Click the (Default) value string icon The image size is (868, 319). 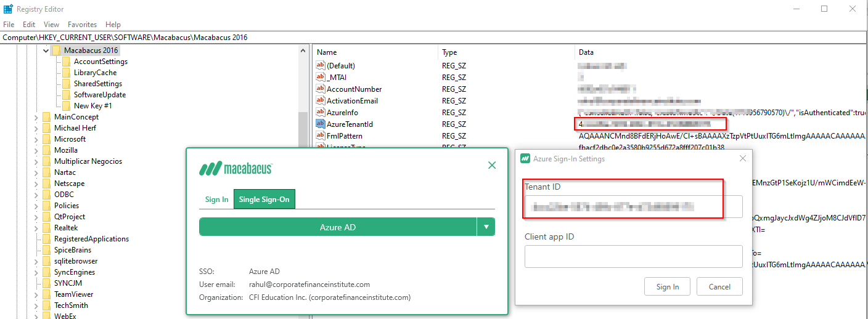pyautogui.click(x=320, y=65)
